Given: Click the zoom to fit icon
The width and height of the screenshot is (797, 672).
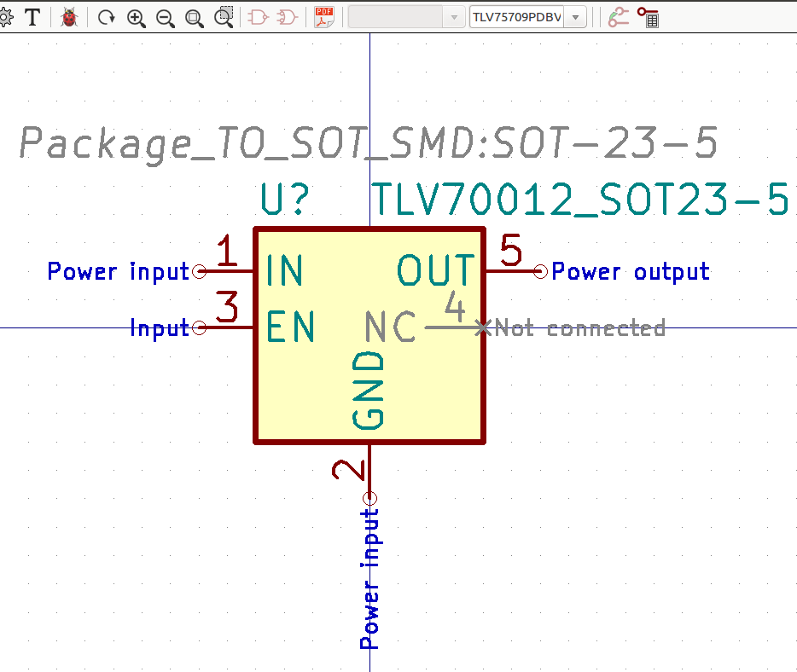Looking at the screenshot, I should coord(195,17).
